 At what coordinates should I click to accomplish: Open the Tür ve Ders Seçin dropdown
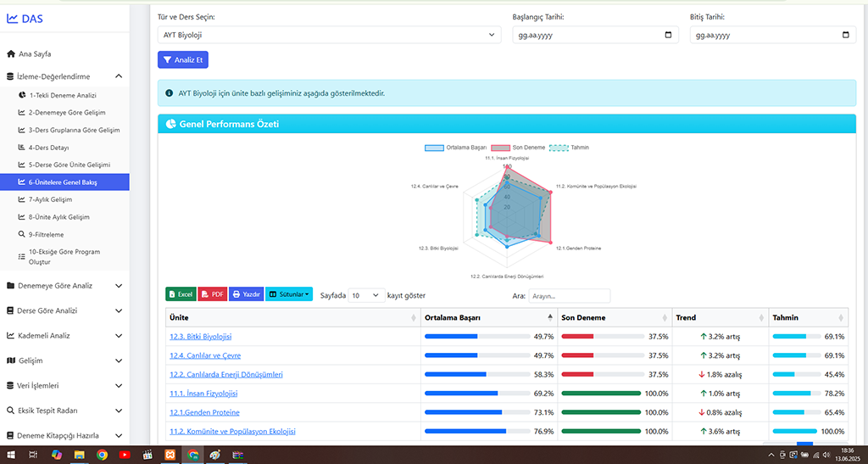[x=329, y=35]
